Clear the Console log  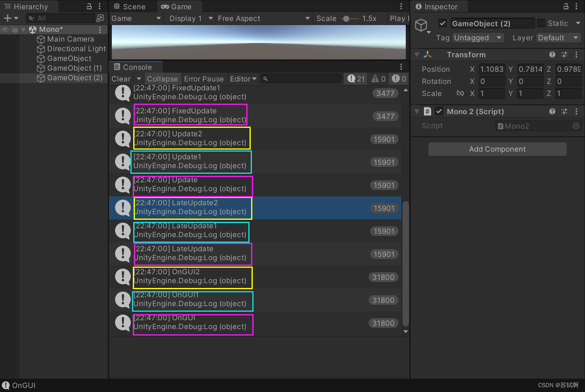point(120,79)
